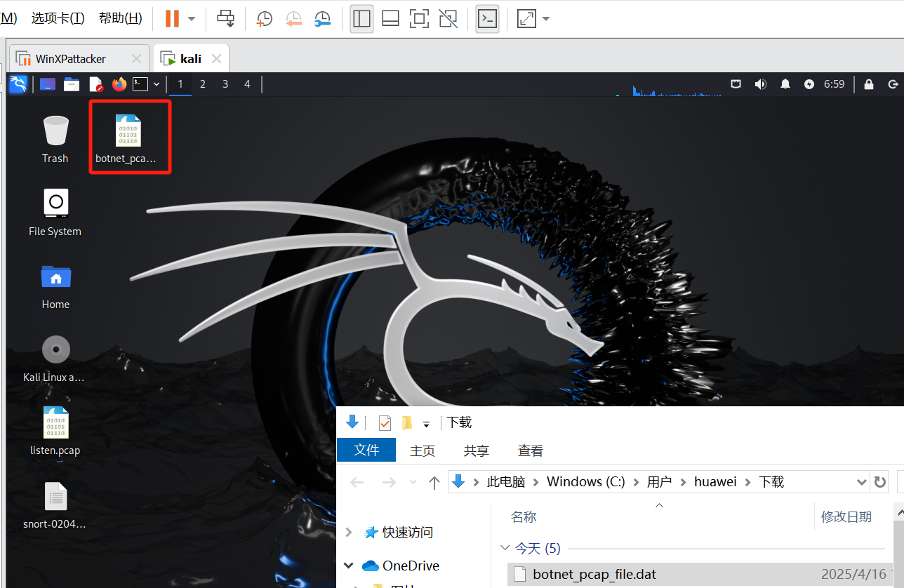This screenshot has height=588, width=904.
Task: Click the send Ctrl+Alt+Del toolbar icon
Action: click(226, 19)
